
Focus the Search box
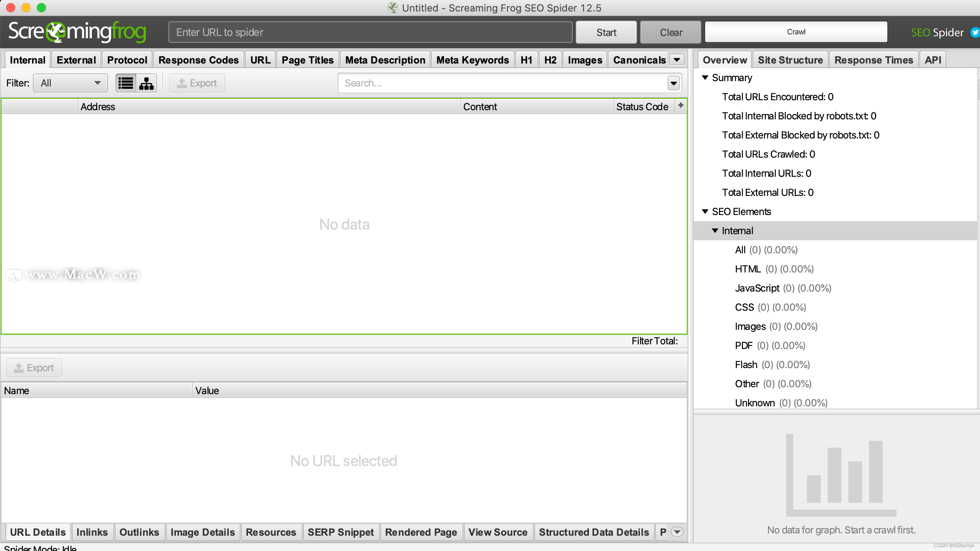[503, 83]
